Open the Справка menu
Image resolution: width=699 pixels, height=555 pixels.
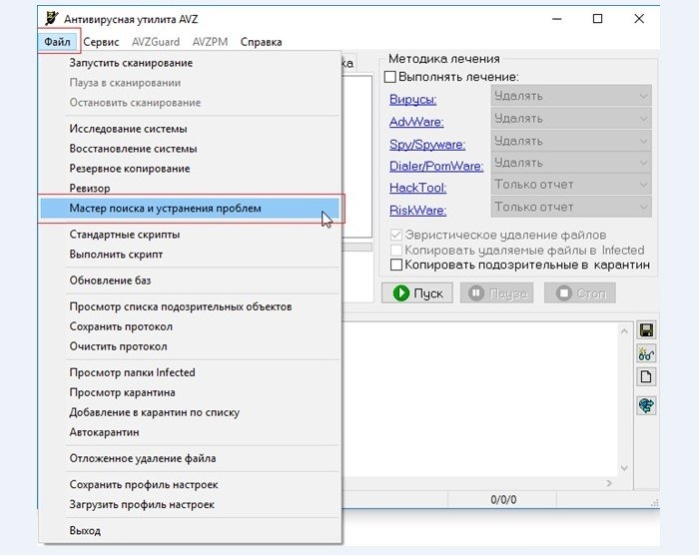pyautogui.click(x=261, y=42)
